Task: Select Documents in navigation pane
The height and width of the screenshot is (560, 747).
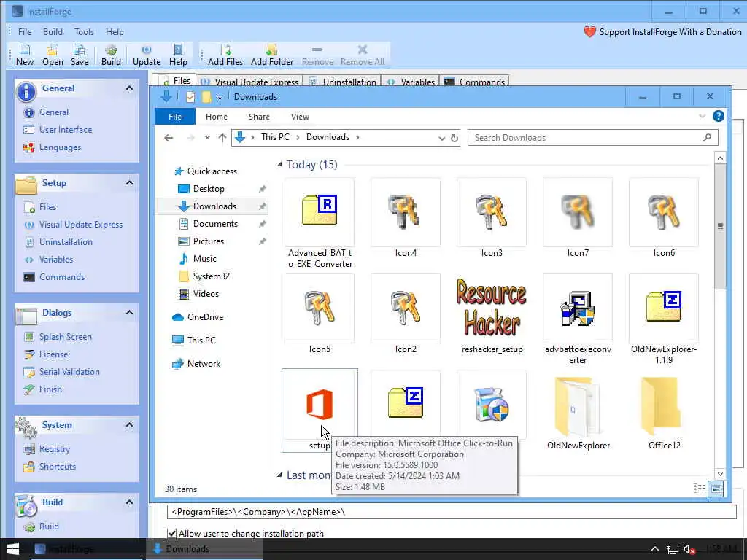Action: tap(215, 224)
